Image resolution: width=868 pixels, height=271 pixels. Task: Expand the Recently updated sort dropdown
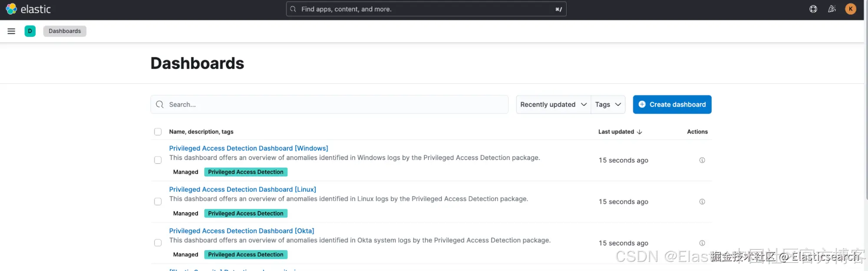[553, 104]
